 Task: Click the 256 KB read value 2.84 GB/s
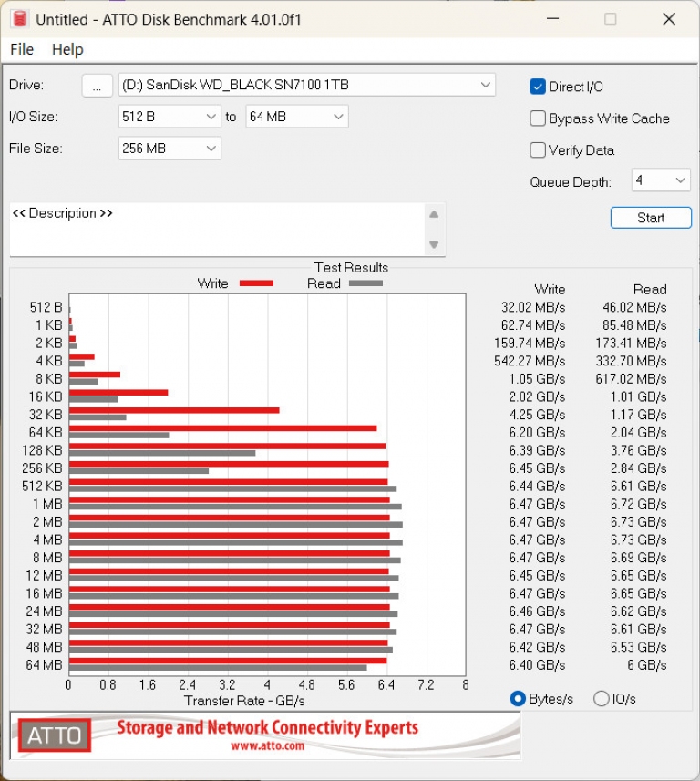point(639,468)
